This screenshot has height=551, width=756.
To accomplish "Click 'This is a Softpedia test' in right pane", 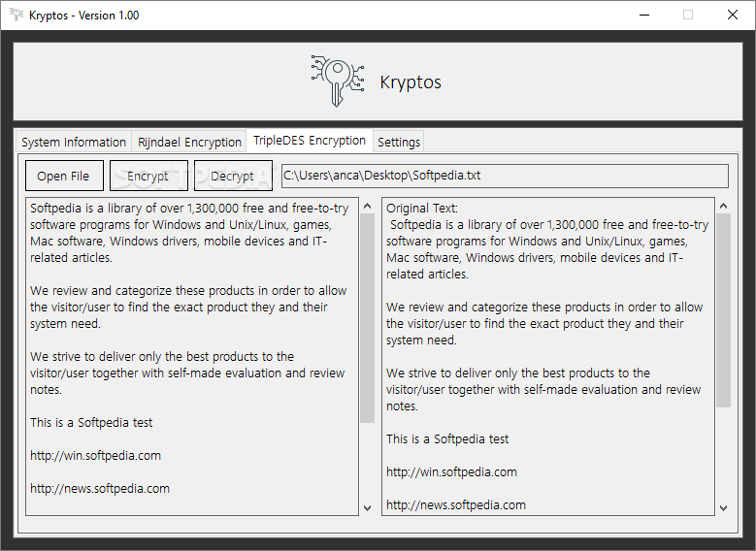I will 447,439.
